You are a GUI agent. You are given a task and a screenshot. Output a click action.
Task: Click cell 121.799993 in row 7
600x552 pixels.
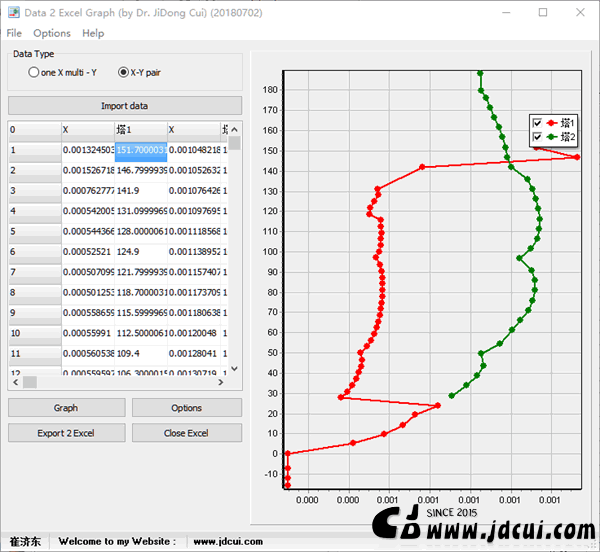141,272
